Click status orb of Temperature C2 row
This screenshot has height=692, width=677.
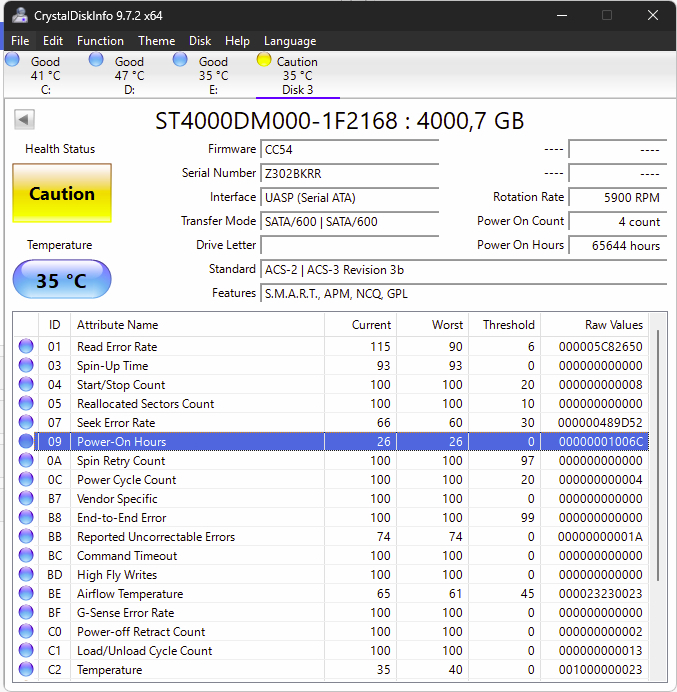click(26, 669)
